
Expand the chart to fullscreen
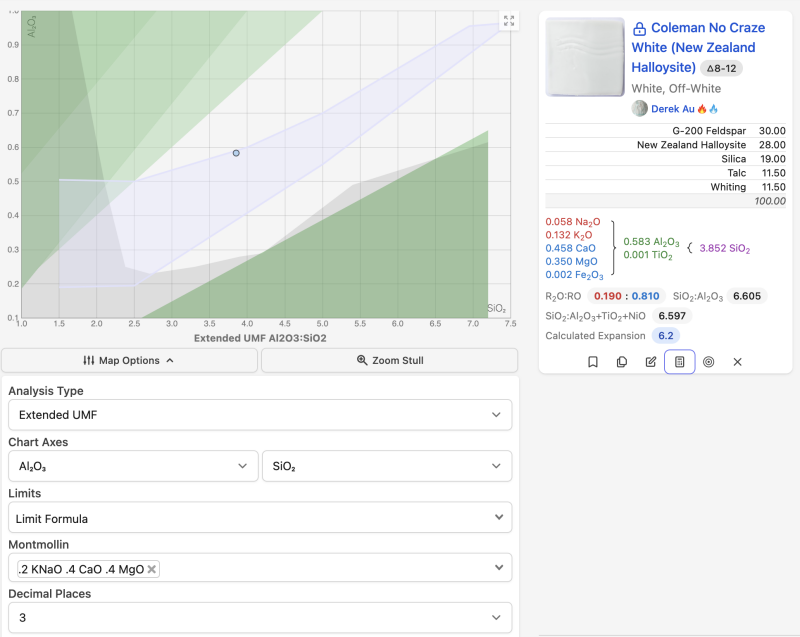[509, 21]
